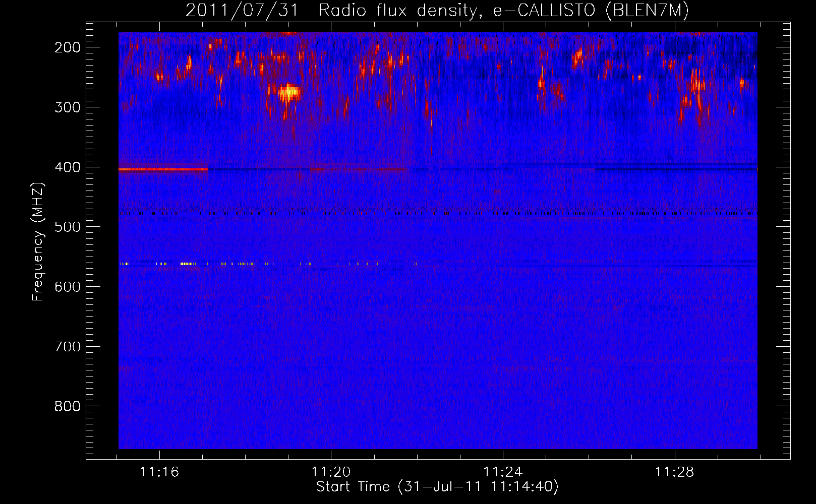Click the 'Frequency (MHZ)' axis label
Screen dimensions: 816x504
click(x=38, y=241)
